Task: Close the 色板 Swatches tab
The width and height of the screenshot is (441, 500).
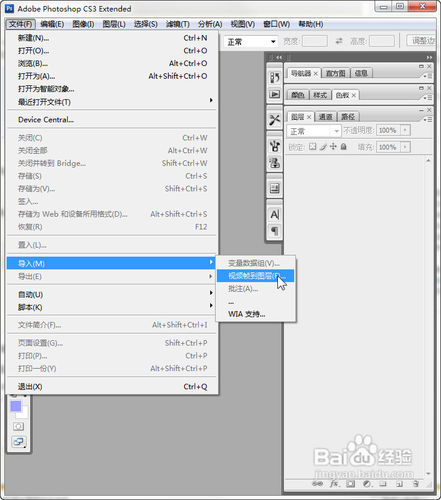Action: pyautogui.click(x=354, y=95)
